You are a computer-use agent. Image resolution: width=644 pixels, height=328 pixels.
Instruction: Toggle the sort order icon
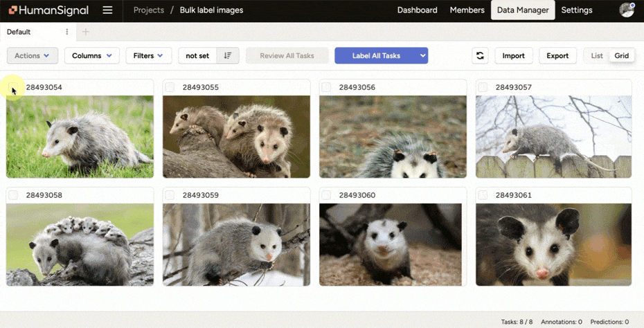coord(228,56)
